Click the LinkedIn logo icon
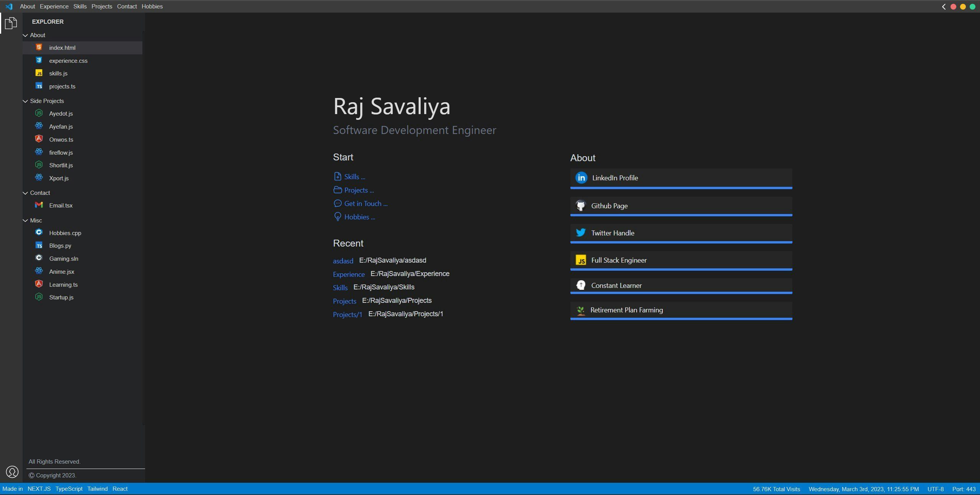 581,178
